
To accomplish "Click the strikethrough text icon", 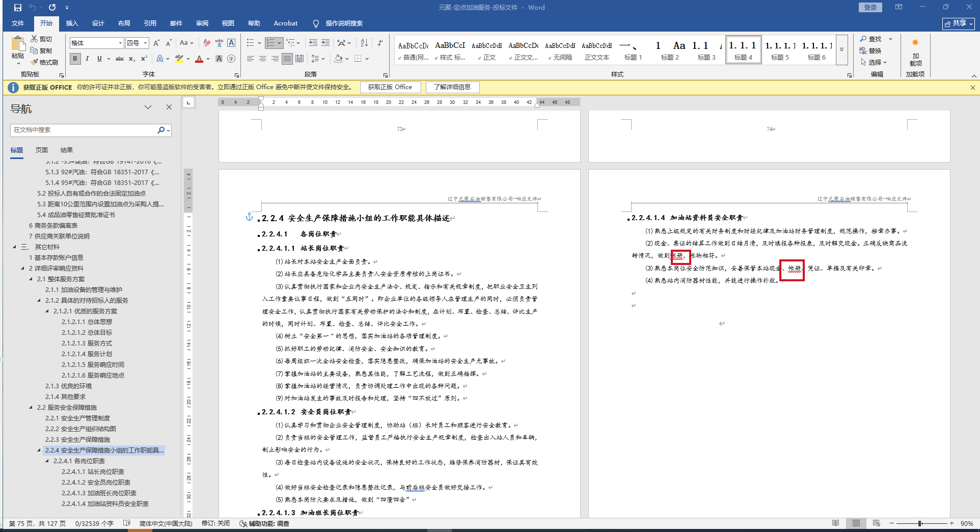I will pyautogui.click(x=120, y=59).
